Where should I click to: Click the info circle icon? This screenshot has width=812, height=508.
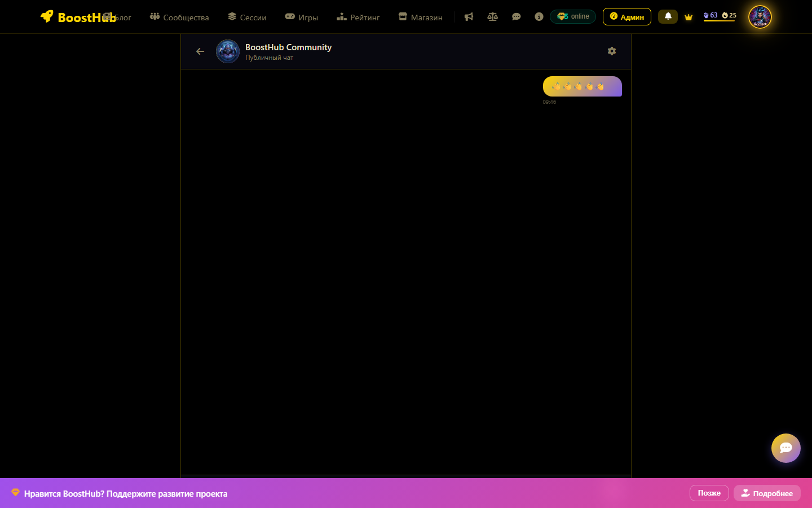coord(539,17)
